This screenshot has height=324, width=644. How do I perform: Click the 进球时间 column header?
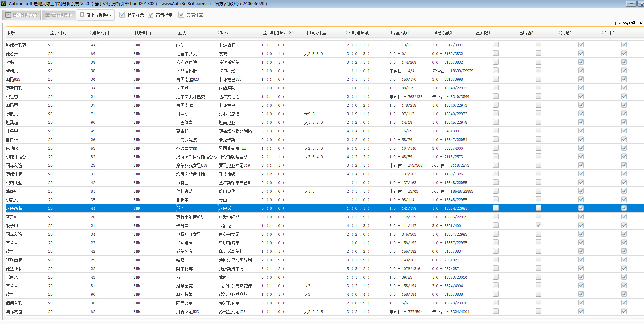[100, 33]
